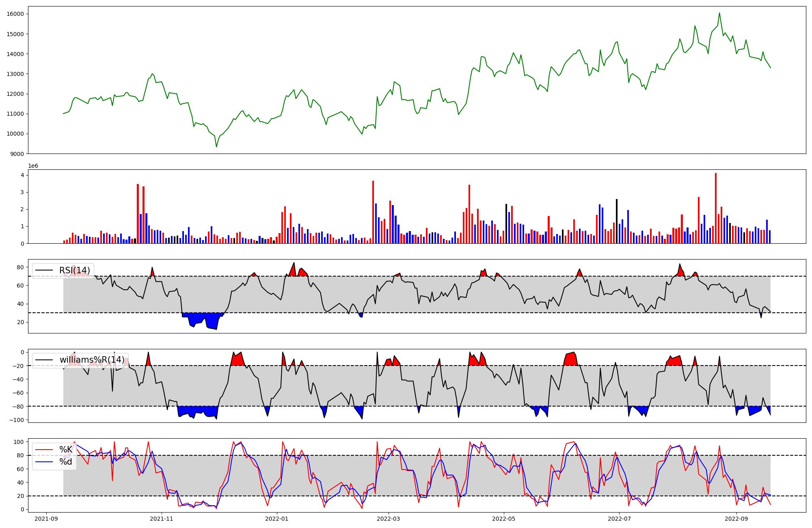The image size is (812, 528).
Task: Click the tallest red volume bar
Action: click(715, 208)
